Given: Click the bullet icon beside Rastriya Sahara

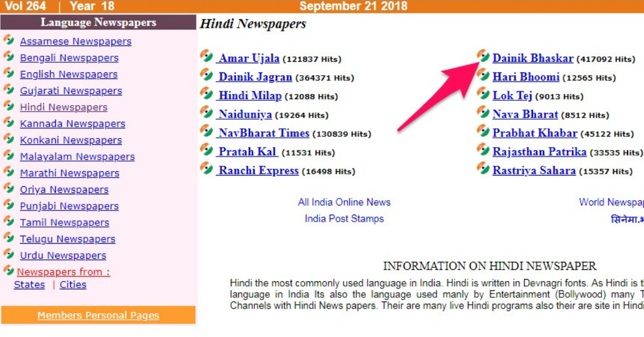Looking at the screenshot, I should coord(484,169).
